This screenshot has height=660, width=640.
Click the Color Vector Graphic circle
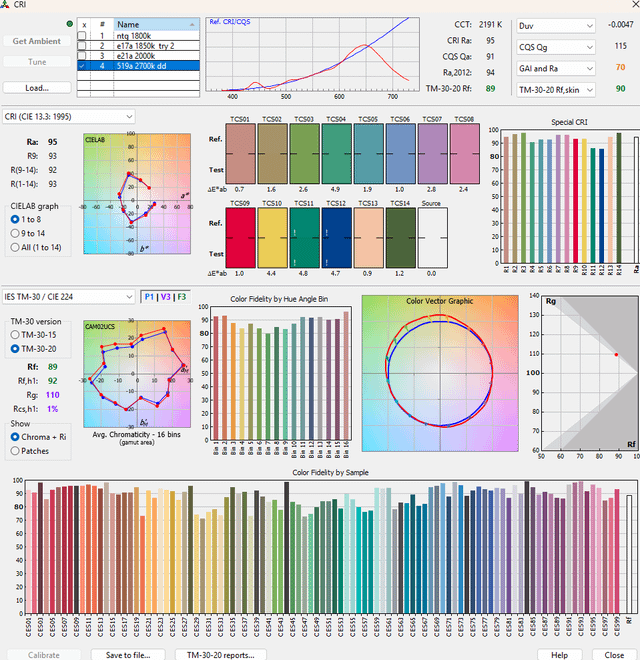(440, 372)
